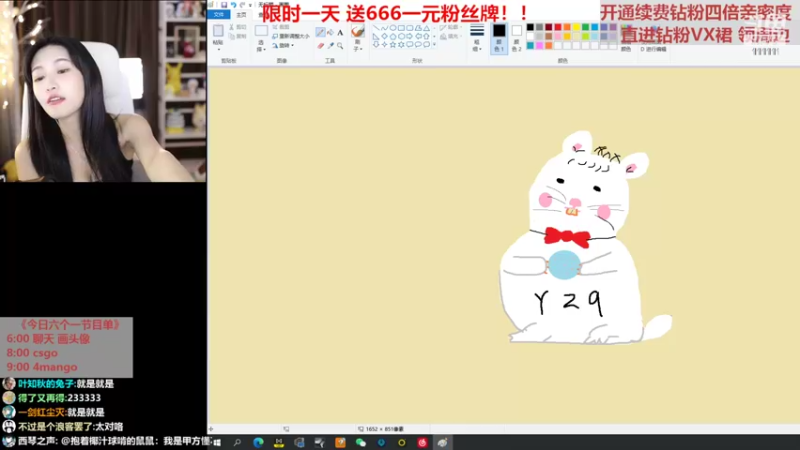800x450 pixels.
Task: Pick the Triangle shape in shapes gallery
Action: (x=427, y=28)
